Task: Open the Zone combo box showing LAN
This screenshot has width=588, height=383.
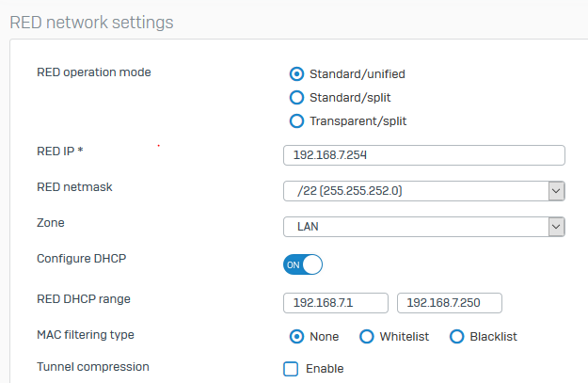Action: (x=424, y=227)
